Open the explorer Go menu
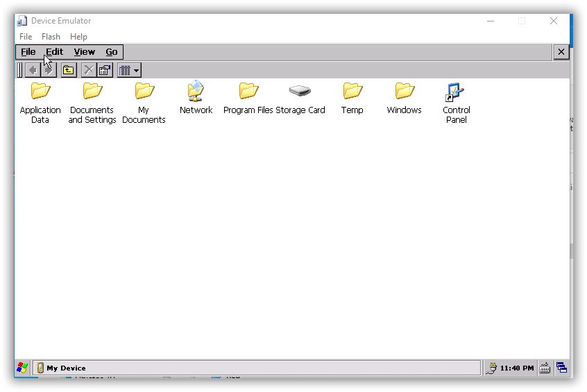The height and width of the screenshot is (392, 587). pos(111,51)
